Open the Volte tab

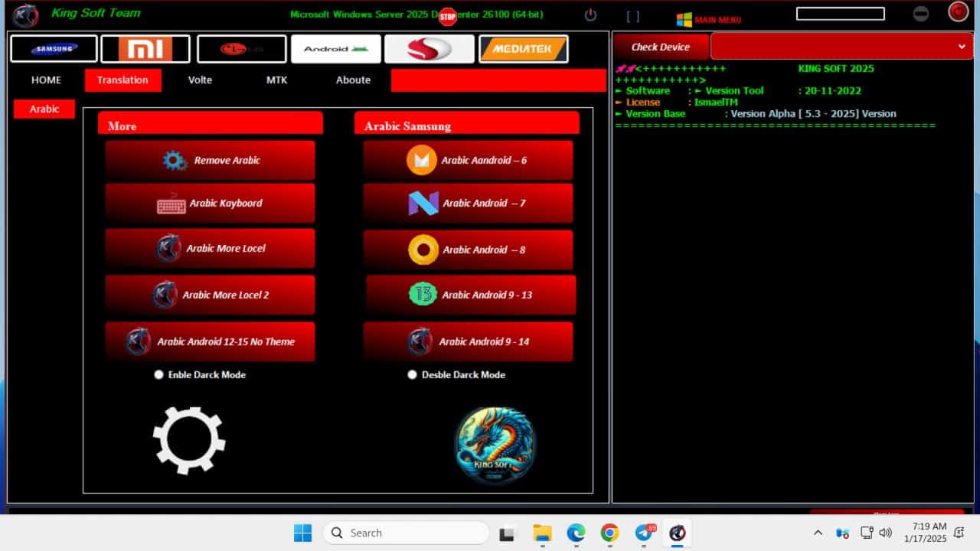[x=200, y=80]
